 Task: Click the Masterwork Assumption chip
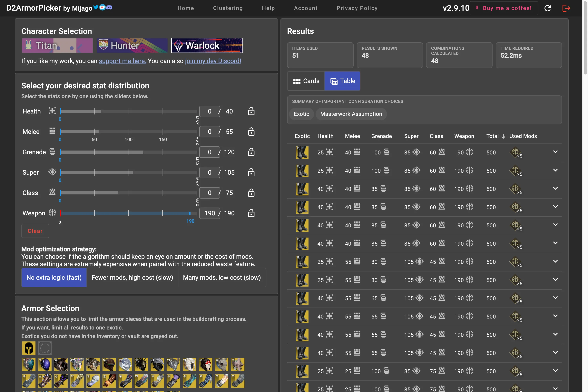tap(351, 114)
